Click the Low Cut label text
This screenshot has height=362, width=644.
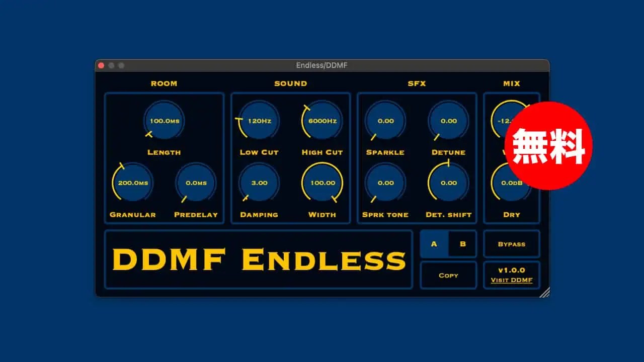[x=259, y=152]
